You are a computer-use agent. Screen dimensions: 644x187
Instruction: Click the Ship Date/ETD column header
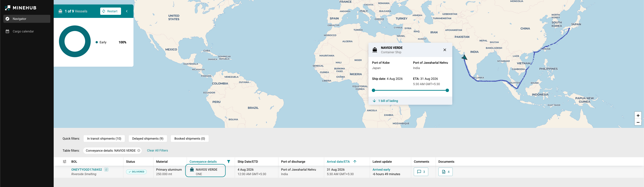coord(248,162)
